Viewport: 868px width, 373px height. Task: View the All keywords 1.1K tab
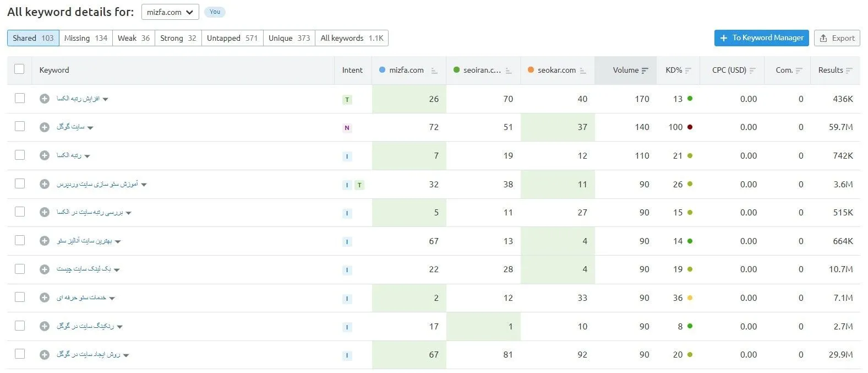352,38
